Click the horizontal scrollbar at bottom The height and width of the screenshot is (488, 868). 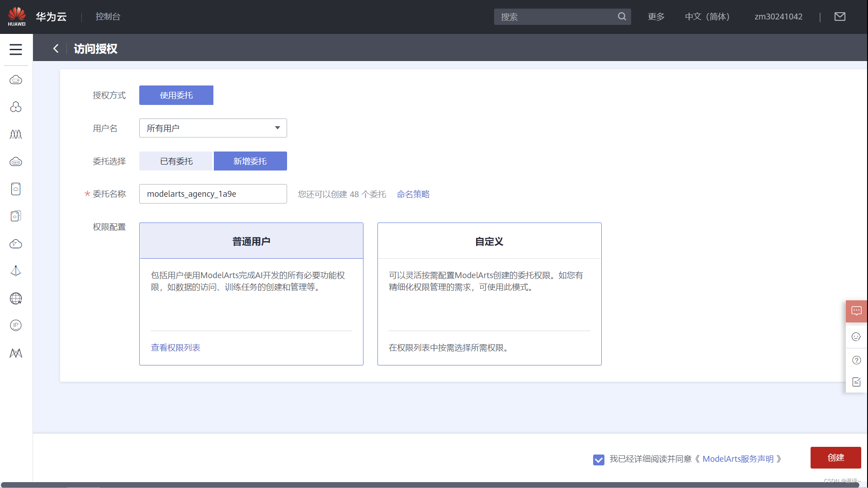pos(429,485)
